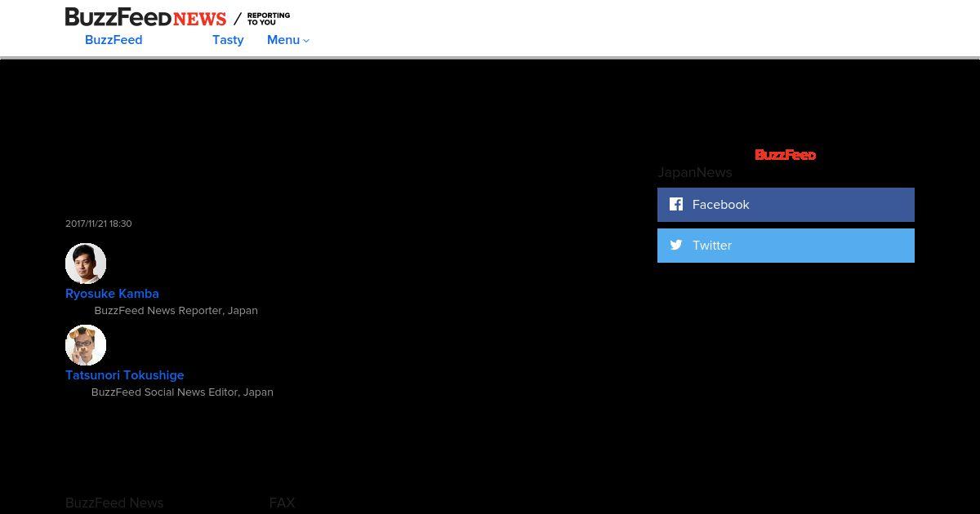Go to the BuzzFeed nav link
Viewport: 980px width, 514px height.
point(114,40)
